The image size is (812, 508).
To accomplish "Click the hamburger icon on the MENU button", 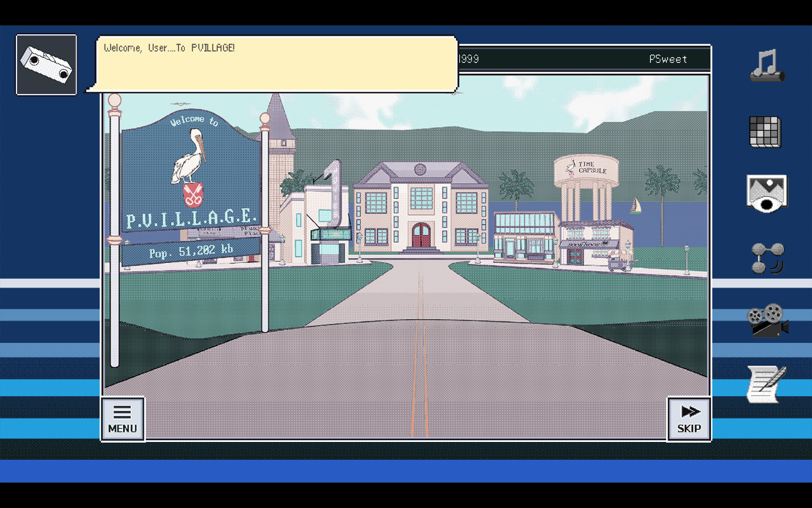I will [122, 410].
